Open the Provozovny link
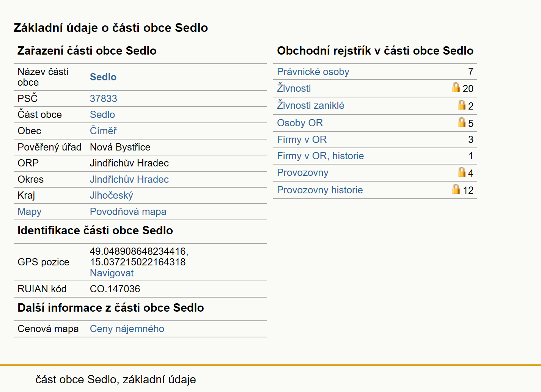The width and height of the screenshot is (541, 392). (x=302, y=172)
